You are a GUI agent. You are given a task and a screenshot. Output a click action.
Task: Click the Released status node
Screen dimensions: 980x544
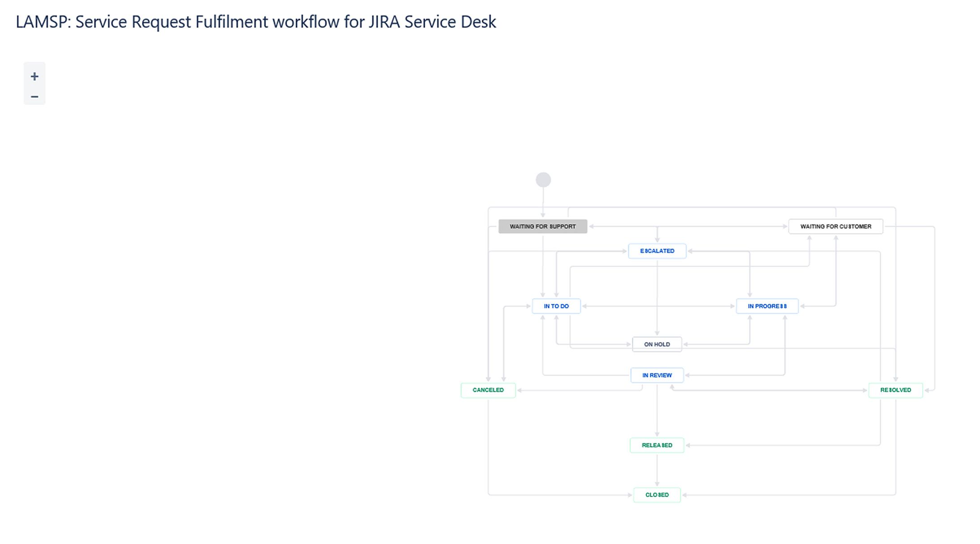[657, 445]
